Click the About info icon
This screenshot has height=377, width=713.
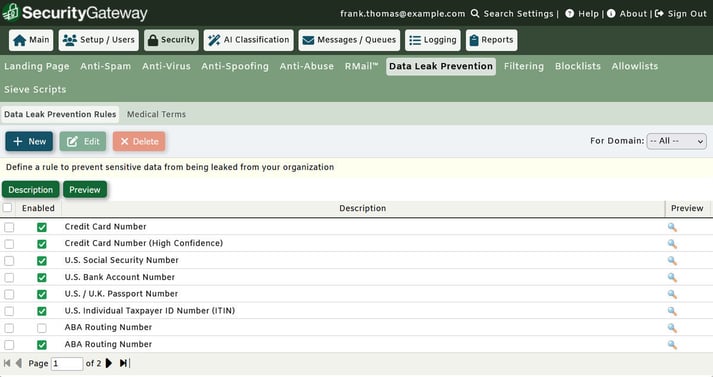click(611, 14)
